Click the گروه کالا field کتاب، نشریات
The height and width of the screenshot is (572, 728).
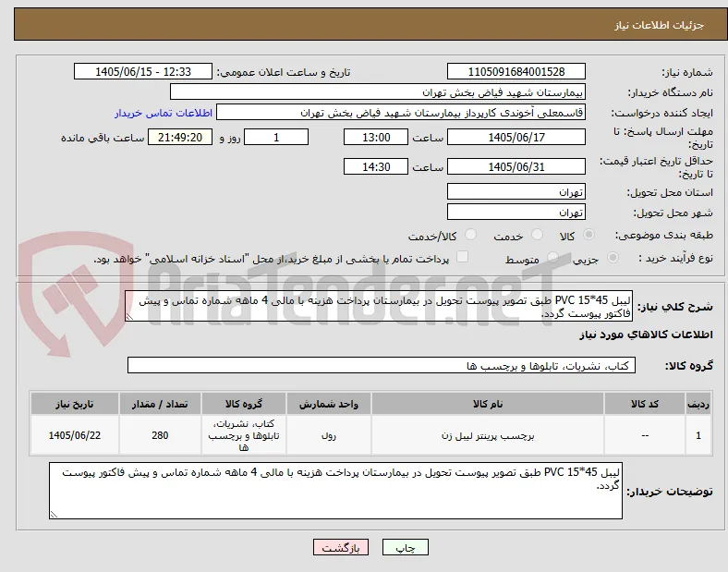click(x=382, y=365)
